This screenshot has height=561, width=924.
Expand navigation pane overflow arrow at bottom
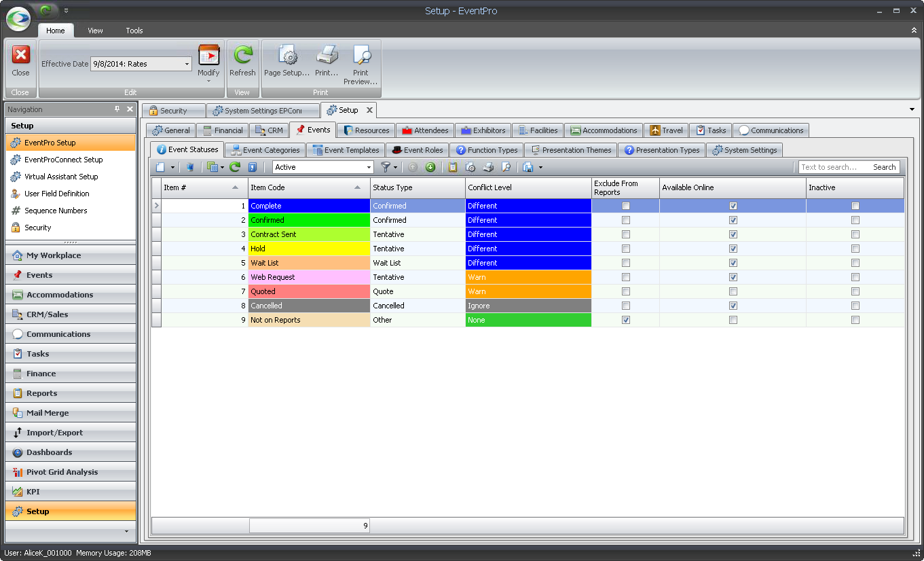click(126, 531)
